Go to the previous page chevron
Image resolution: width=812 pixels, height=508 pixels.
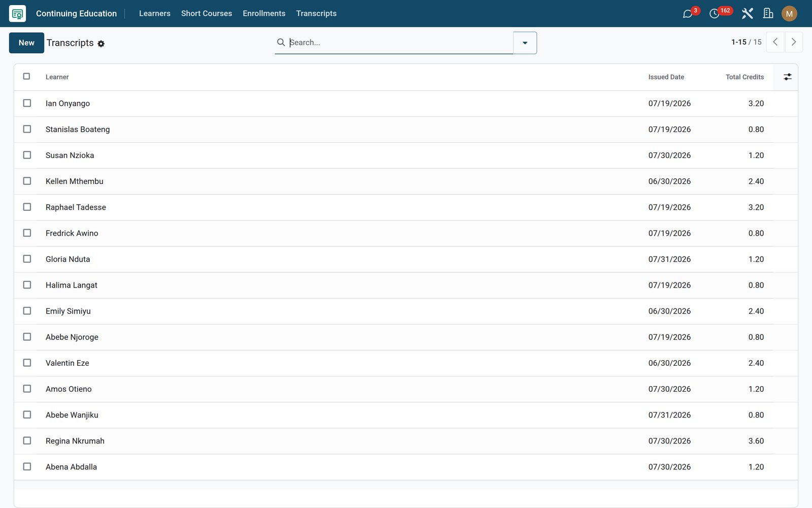[775, 42]
